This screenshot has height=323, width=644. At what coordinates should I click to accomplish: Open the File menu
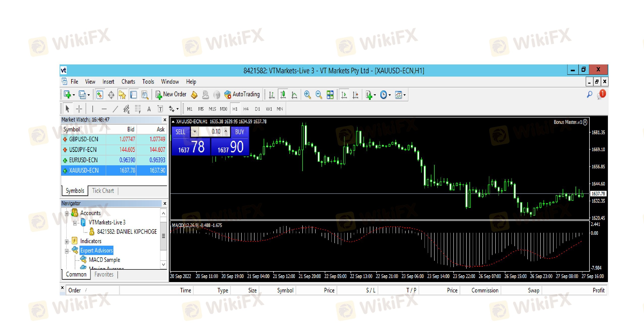[74, 82]
